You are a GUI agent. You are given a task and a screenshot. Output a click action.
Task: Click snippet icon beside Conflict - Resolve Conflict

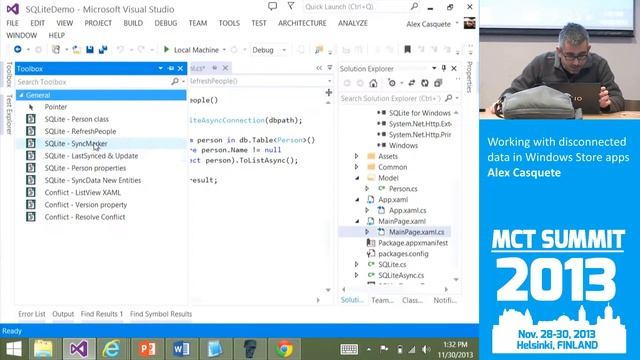coord(31,217)
